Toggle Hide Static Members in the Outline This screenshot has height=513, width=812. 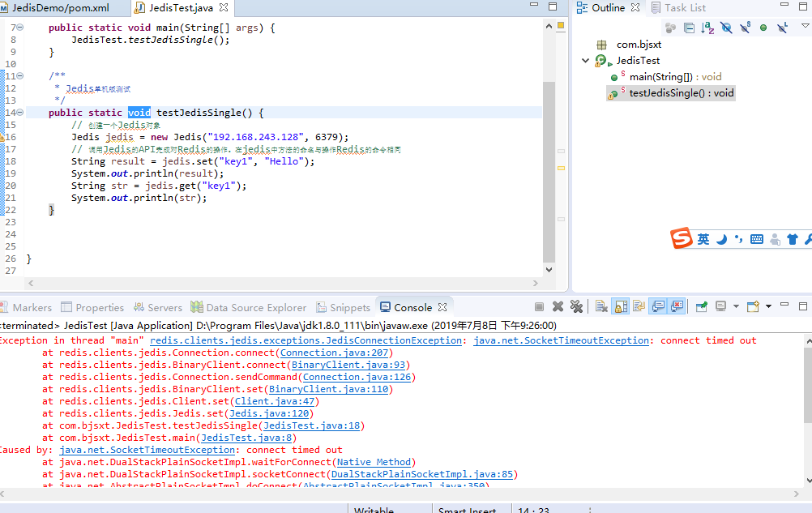(745, 28)
